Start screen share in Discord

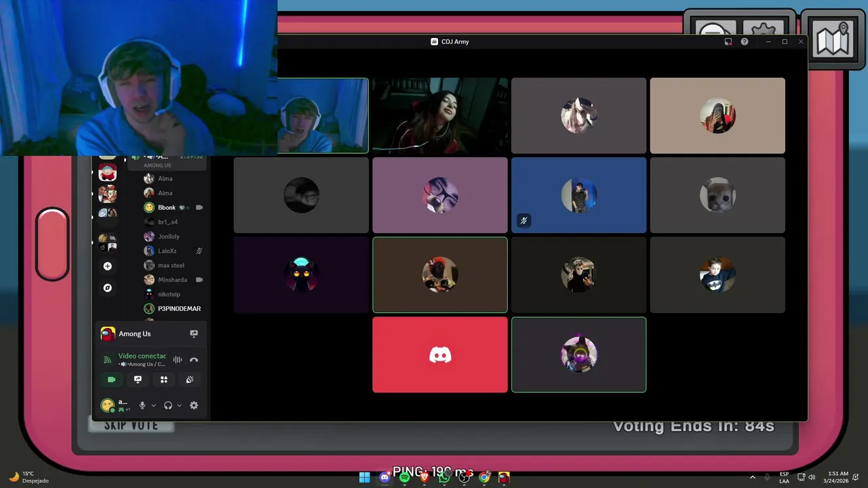(x=138, y=380)
